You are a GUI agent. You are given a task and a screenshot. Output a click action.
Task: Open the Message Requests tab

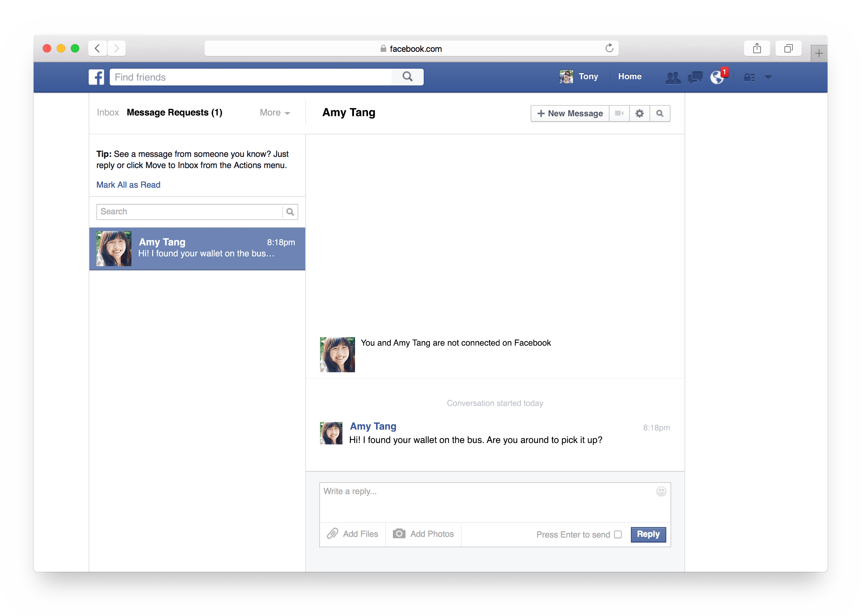[175, 112]
